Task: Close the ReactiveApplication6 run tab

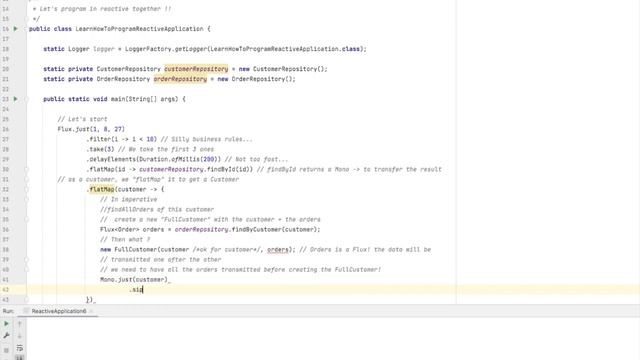Action: [91, 311]
